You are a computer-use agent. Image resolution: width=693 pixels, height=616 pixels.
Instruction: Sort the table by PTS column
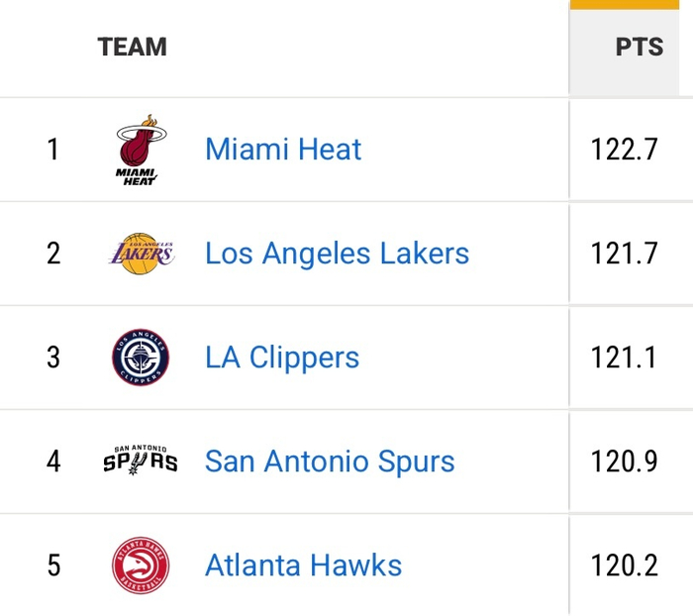coord(639,48)
